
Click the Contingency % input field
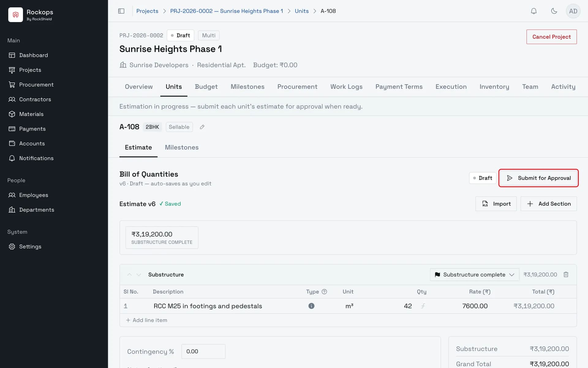[203, 351]
